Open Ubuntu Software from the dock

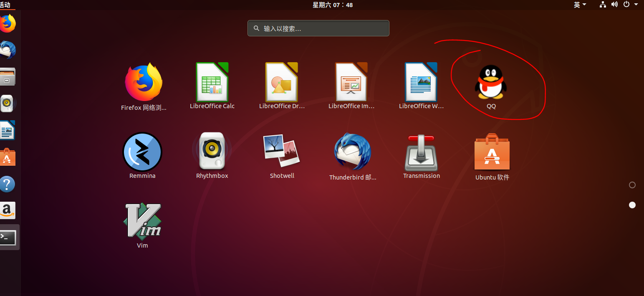tap(8, 157)
